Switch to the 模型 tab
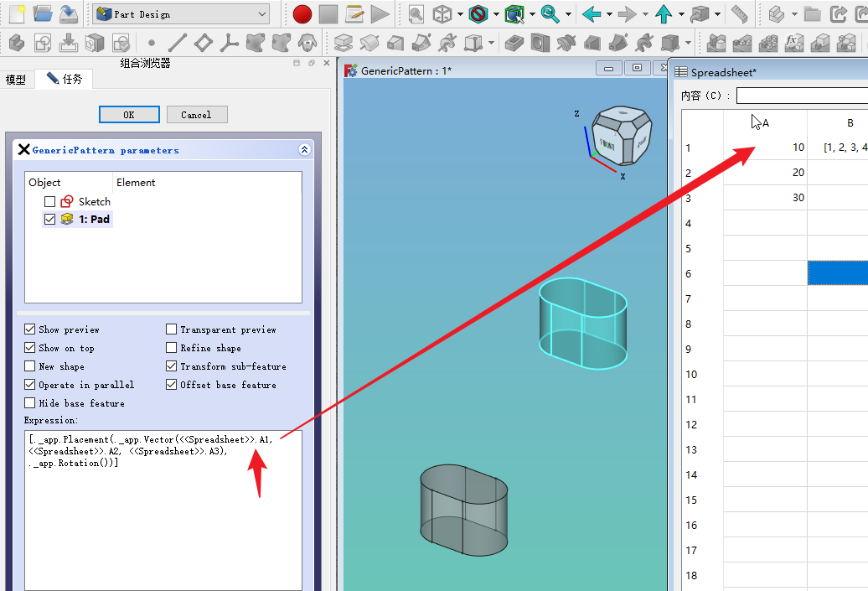This screenshot has width=868, height=591. coord(16,80)
